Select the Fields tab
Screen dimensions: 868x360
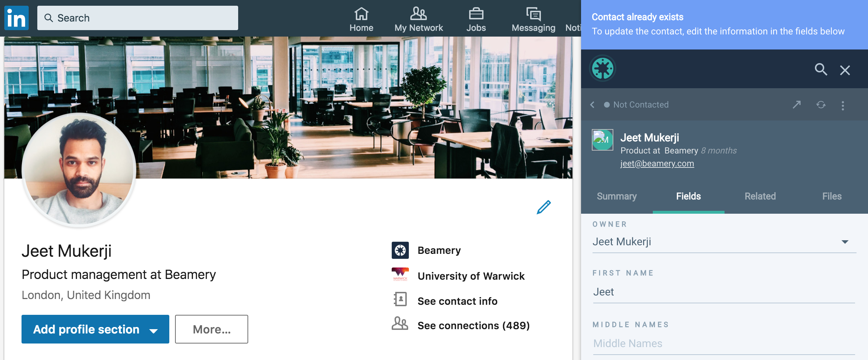[x=689, y=196]
